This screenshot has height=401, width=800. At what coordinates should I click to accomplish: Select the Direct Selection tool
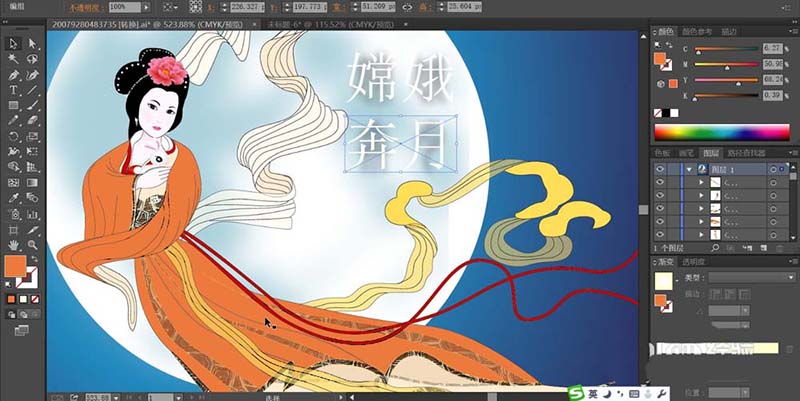pos(33,43)
